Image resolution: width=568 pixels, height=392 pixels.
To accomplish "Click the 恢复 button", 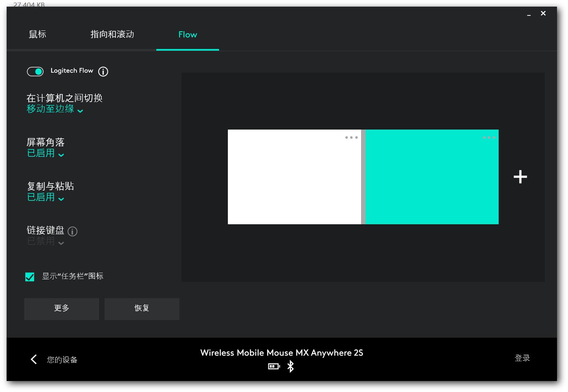I will pyautogui.click(x=142, y=309).
